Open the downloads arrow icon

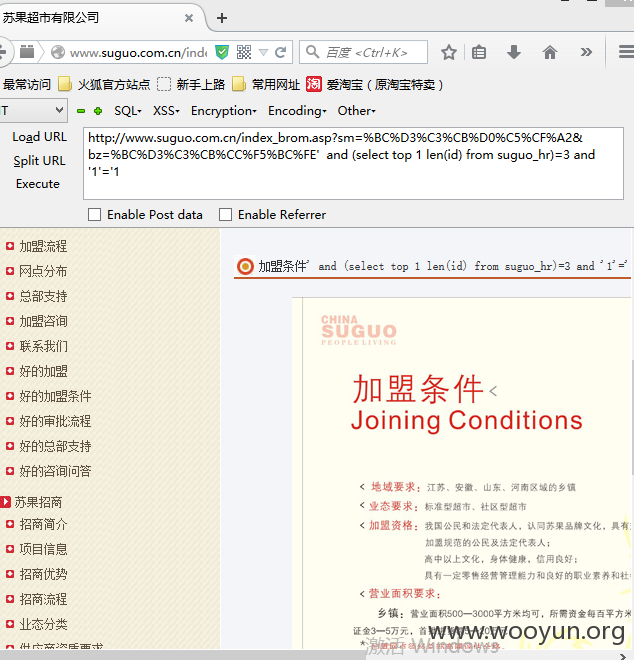coord(514,53)
